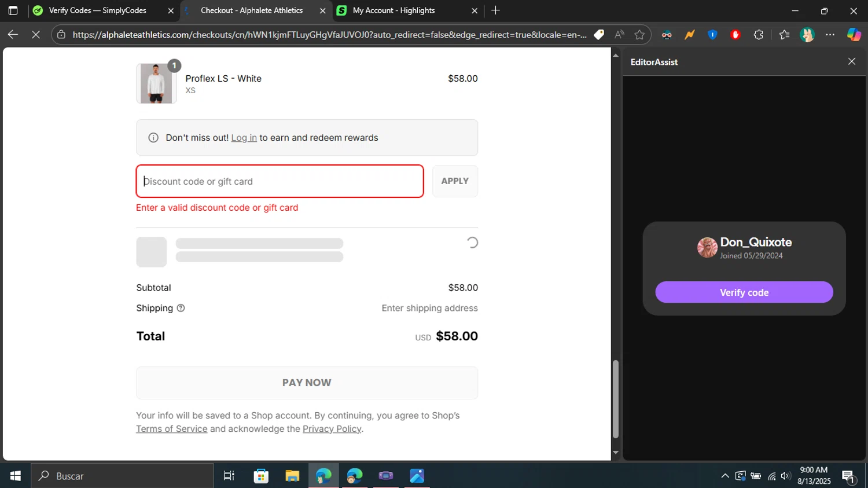The height and width of the screenshot is (488, 868).
Task: Click the Shipping help question icon
Action: coord(181,308)
